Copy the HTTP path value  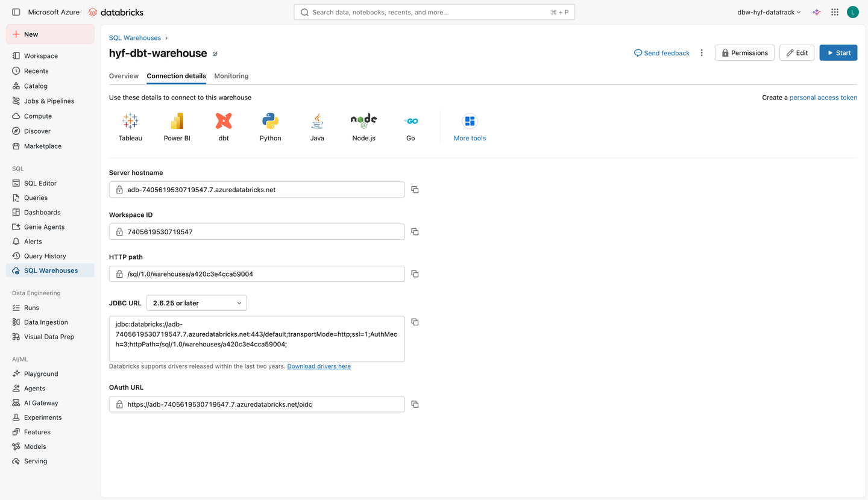415,274
